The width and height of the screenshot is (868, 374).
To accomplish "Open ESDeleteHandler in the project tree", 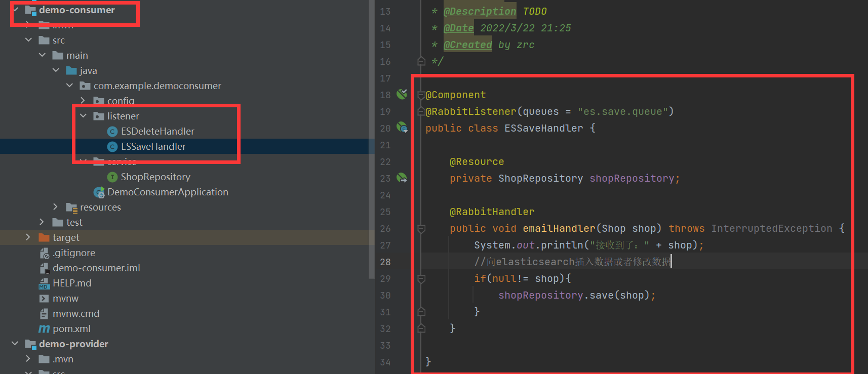I will pyautogui.click(x=157, y=131).
